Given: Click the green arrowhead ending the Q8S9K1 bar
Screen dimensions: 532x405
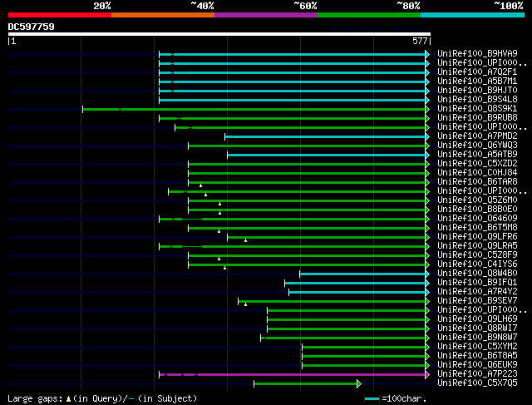Looking at the screenshot, I should (x=427, y=109).
